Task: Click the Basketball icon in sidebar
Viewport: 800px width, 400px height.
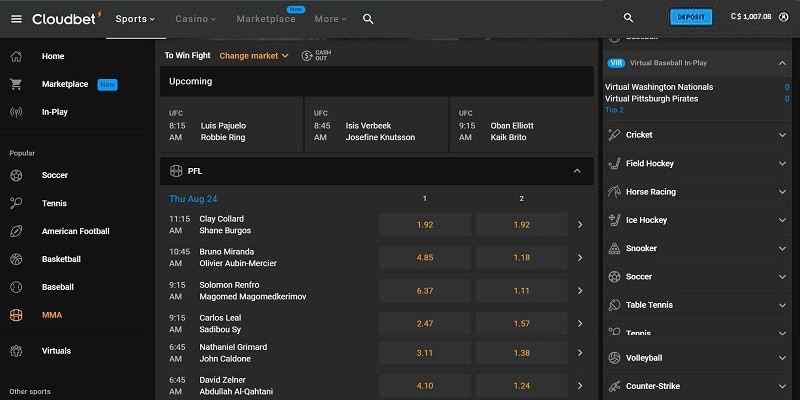Action: pyautogui.click(x=16, y=259)
